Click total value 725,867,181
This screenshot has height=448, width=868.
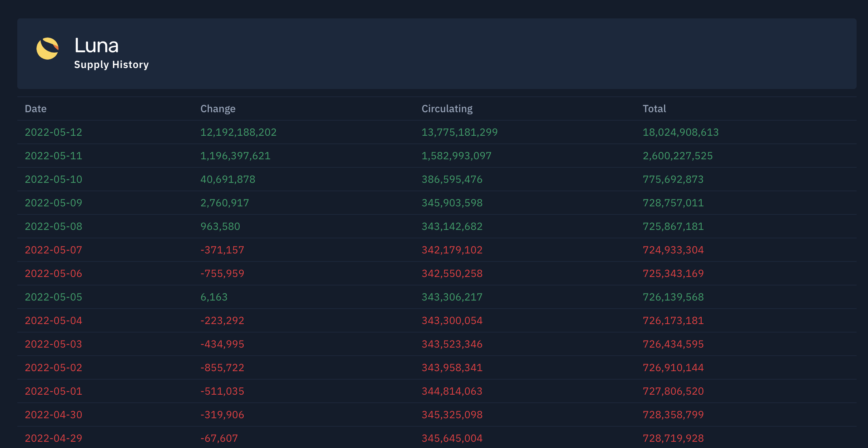coord(673,227)
